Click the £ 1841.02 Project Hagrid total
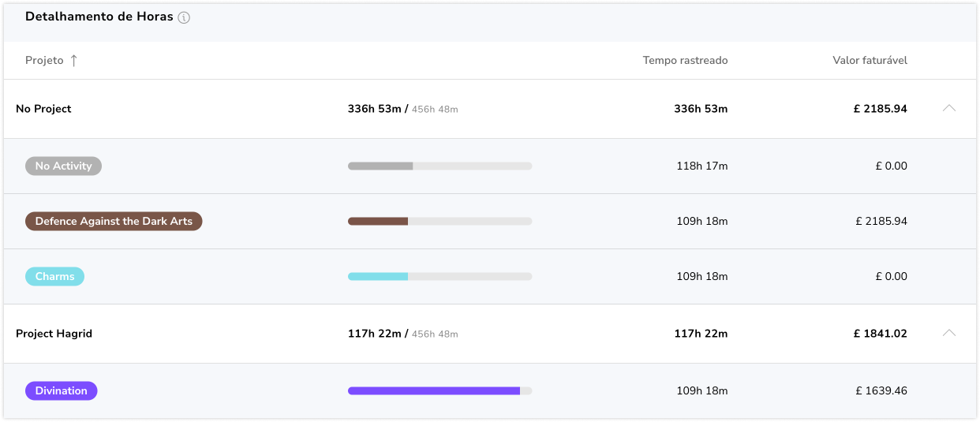The width and height of the screenshot is (980, 422). [x=880, y=334]
